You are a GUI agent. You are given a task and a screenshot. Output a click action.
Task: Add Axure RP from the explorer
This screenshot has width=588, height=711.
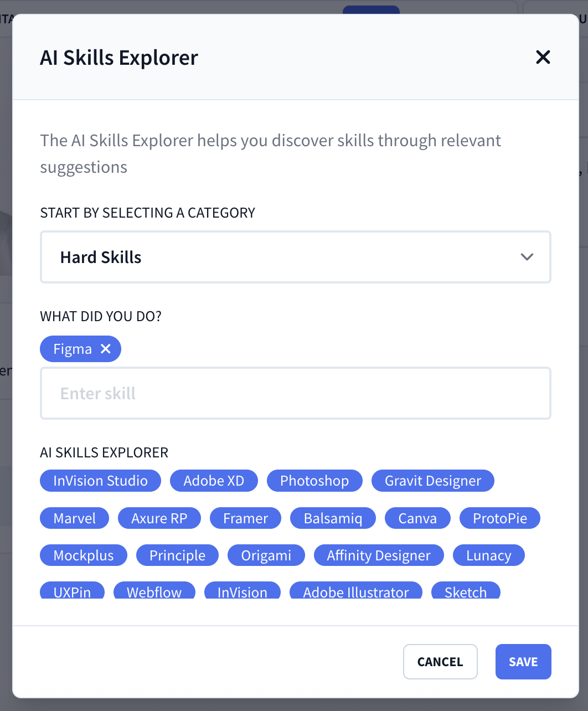point(159,518)
